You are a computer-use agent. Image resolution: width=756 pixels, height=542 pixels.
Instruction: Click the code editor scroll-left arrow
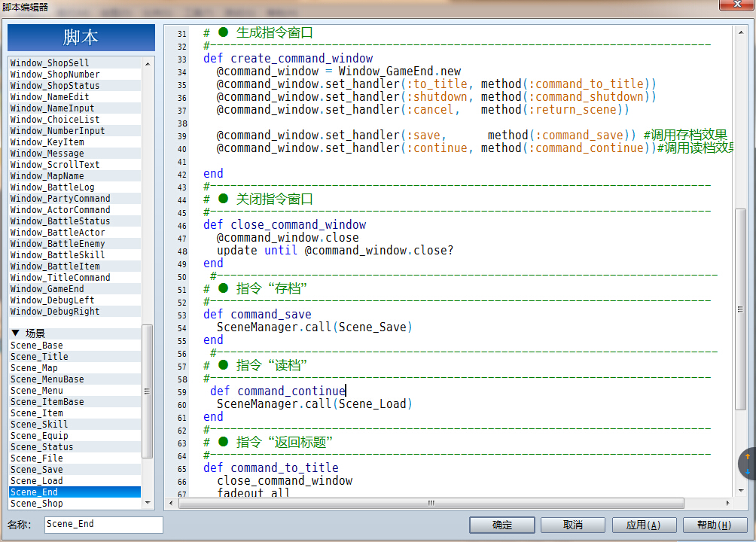click(171, 503)
